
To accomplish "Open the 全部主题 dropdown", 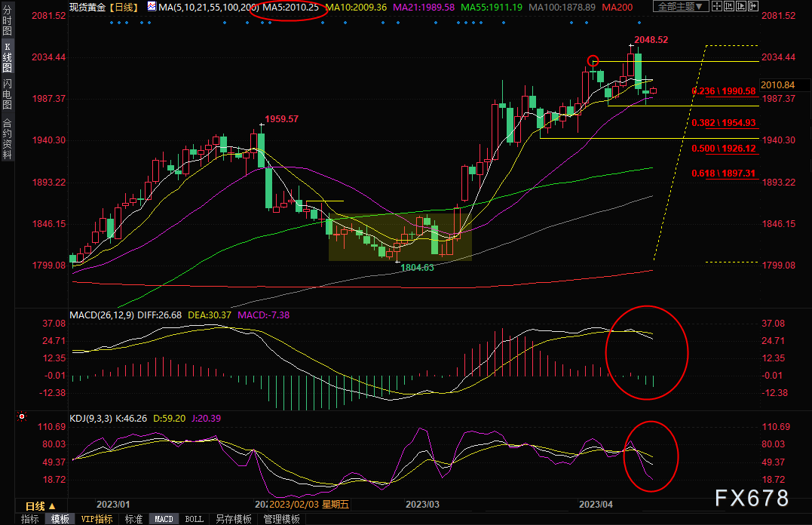I will pyautogui.click(x=681, y=6).
